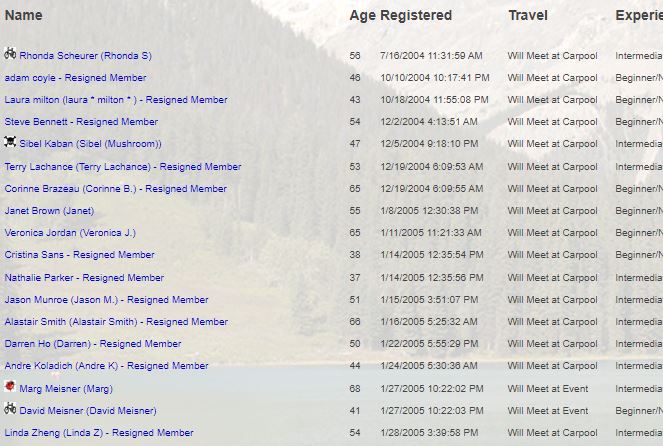Image resolution: width=663 pixels, height=446 pixels.
Task: Sort members by Age column header
Action: [361, 15]
